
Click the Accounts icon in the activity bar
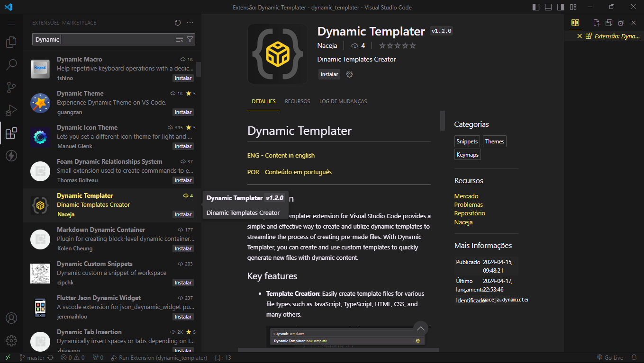coord(11,318)
